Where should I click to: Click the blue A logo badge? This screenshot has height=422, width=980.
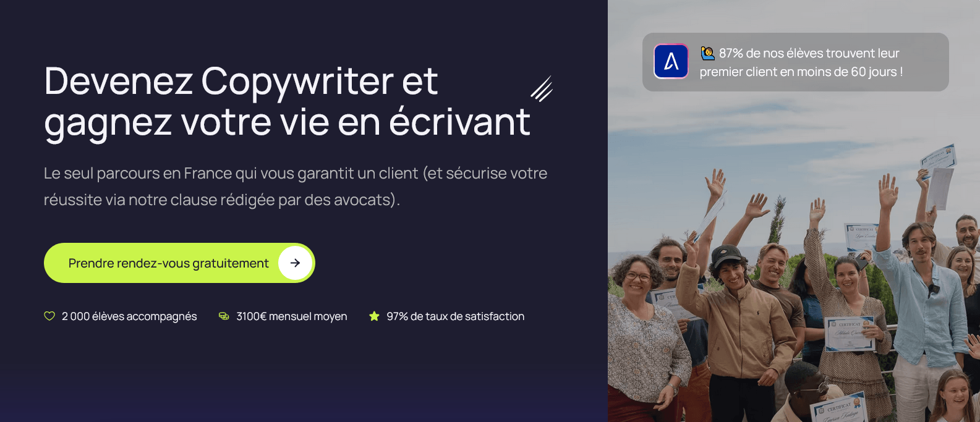[671, 61]
